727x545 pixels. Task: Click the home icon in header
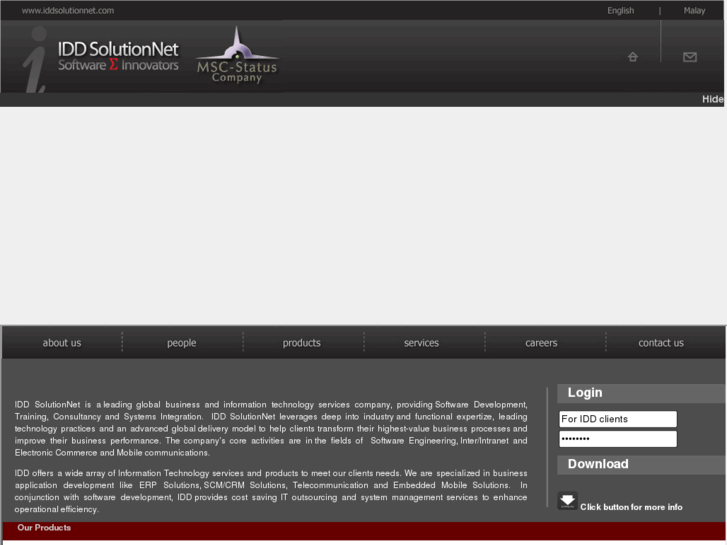coord(632,57)
